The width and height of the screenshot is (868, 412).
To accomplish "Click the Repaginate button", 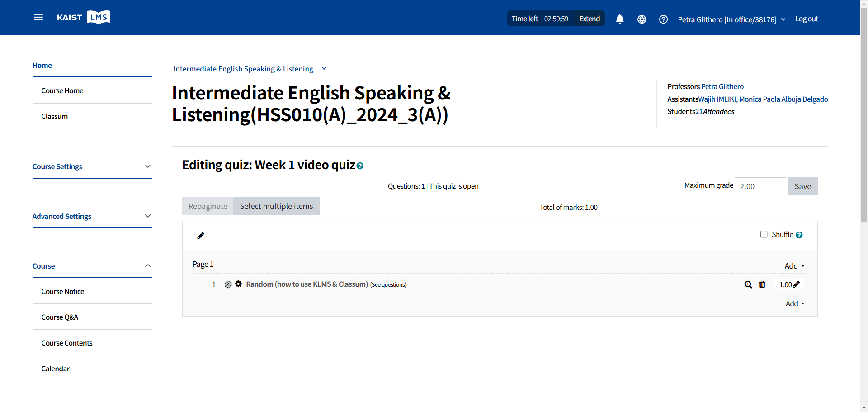I will (x=208, y=206).
